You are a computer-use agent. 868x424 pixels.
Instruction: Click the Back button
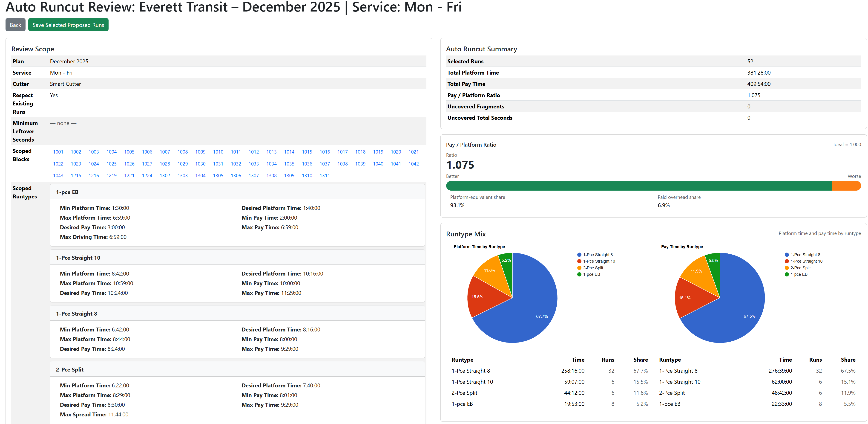(15, 25)
